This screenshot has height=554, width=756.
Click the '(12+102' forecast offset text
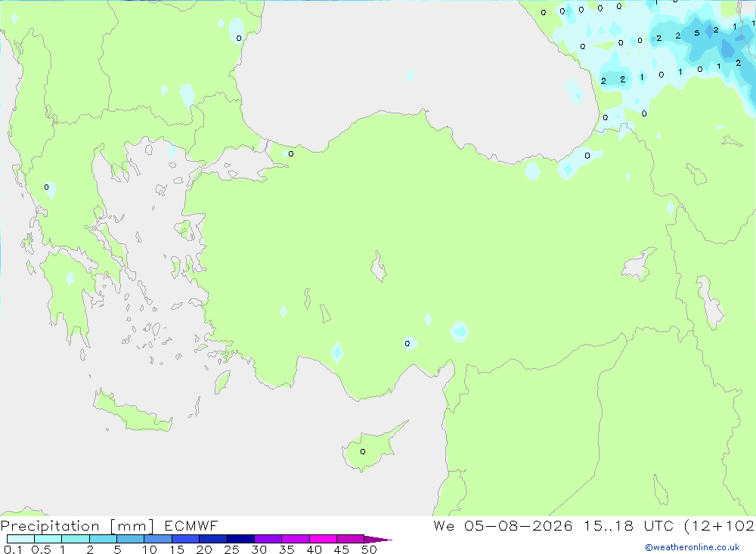point(719,526)
